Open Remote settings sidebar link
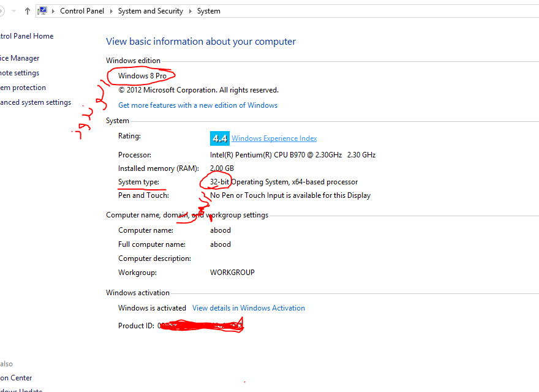 tap(20, 73)
